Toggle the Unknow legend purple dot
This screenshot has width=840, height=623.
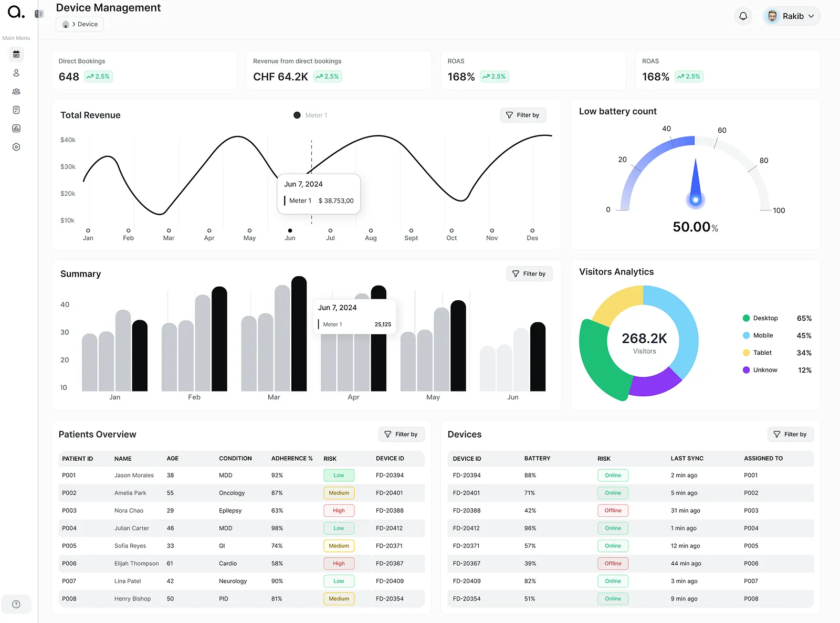746,370
